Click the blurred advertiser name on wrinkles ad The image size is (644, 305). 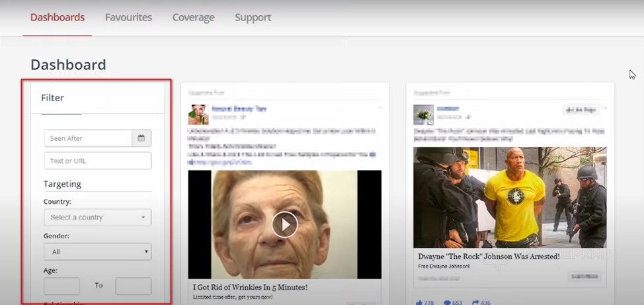click(239, 109)
